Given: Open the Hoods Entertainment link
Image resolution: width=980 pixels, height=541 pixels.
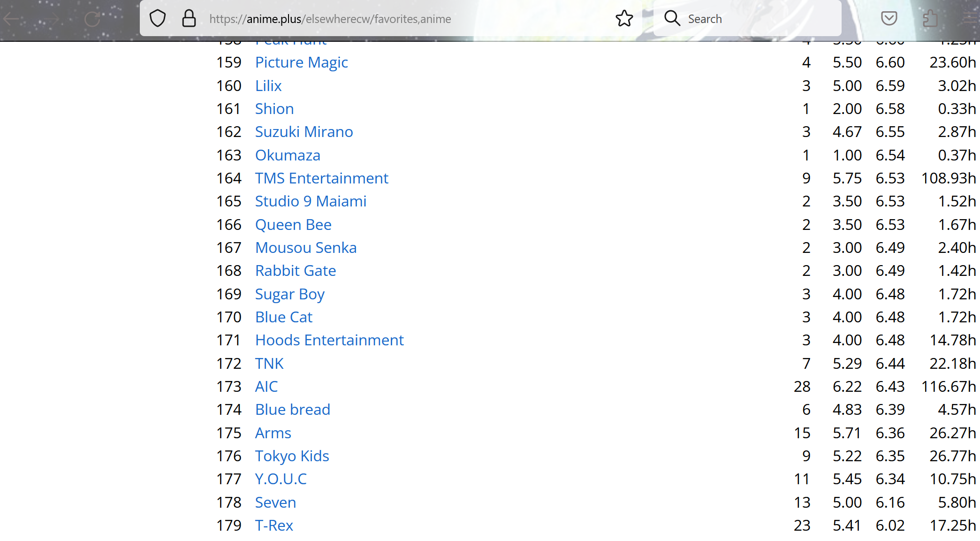Looking at the screenshot, I should (x=329, y=340).
